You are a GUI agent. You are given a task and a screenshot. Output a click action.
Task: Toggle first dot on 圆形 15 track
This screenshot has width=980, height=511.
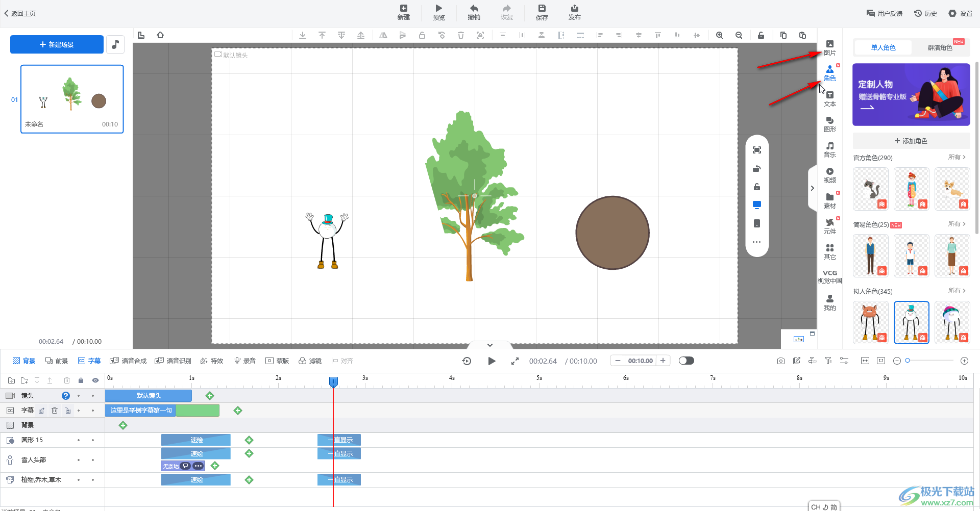tap(79, 440)
